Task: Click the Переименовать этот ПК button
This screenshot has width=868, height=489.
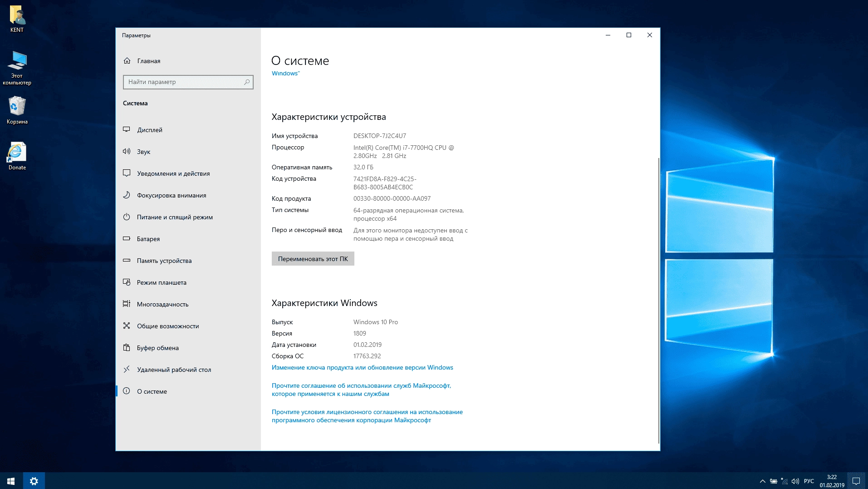Action: click(313, 259)
